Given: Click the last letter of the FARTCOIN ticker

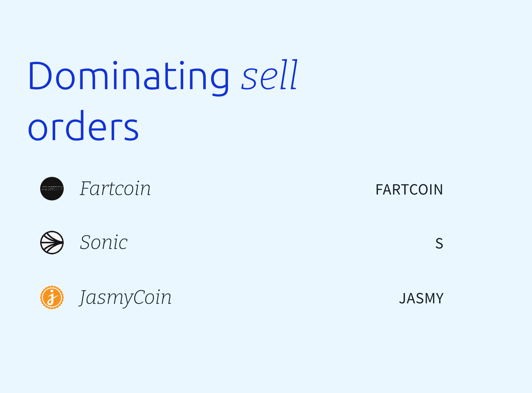Looking at the screenshot, I should coord(438,190).
